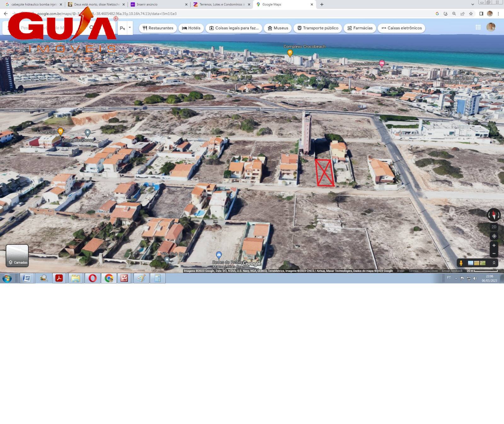504x424 pixels.
Task: Open the tab search dropdown arrow
Action: tap(472, 4)
